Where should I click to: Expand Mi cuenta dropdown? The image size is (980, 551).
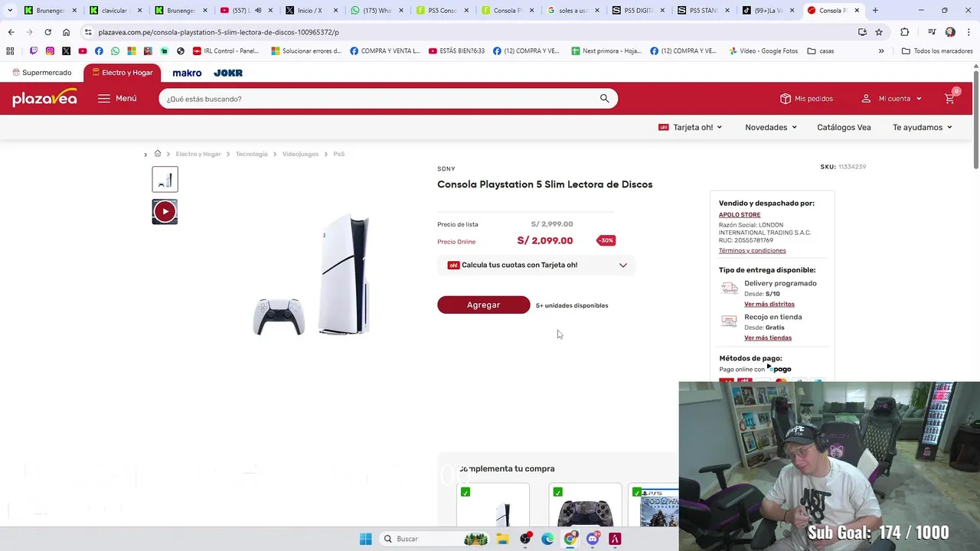[x=892, y=98]
